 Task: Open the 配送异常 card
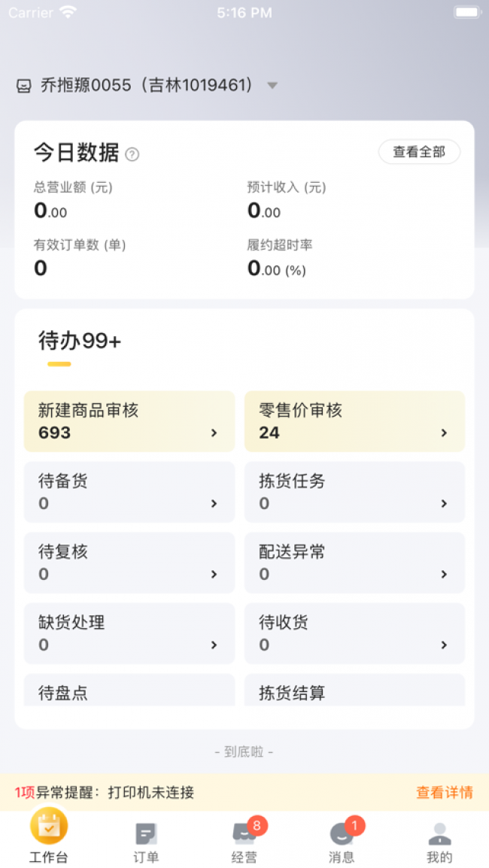pyautogui.click(x=354, y=563)
